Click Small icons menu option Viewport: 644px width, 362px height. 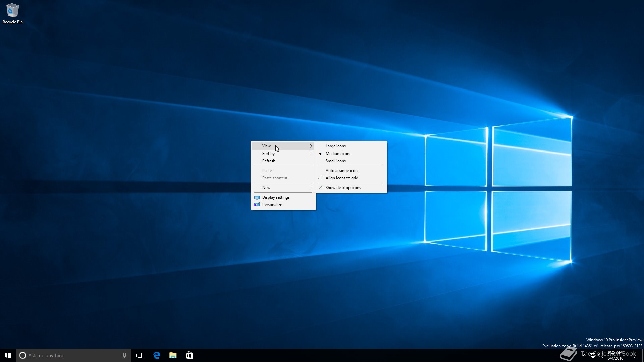336,161
